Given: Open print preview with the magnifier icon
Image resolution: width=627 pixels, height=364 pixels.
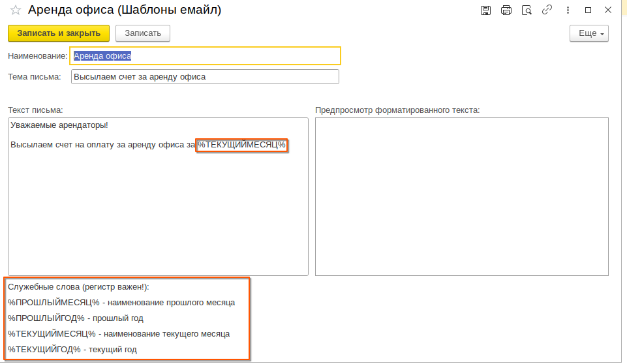Looking at the screenshot, I should click(x=527, y=10).
